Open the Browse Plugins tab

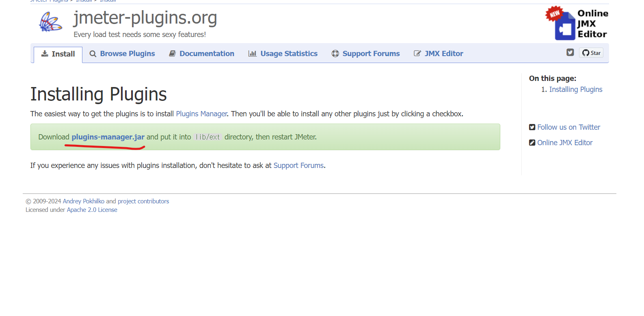click(x=122, y=54)
